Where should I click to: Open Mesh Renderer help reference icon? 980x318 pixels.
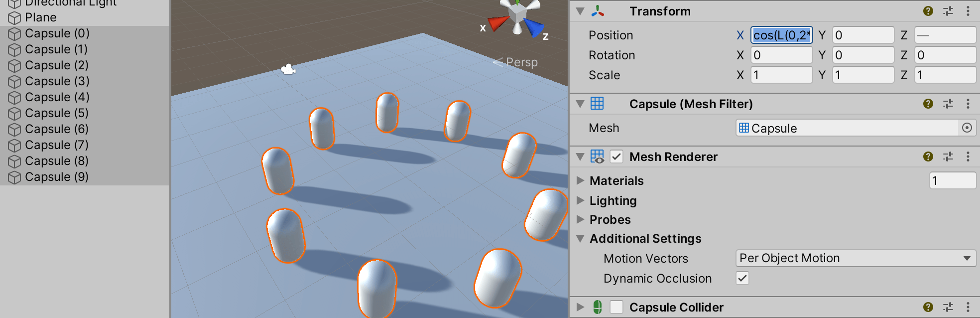click(928, 157)
